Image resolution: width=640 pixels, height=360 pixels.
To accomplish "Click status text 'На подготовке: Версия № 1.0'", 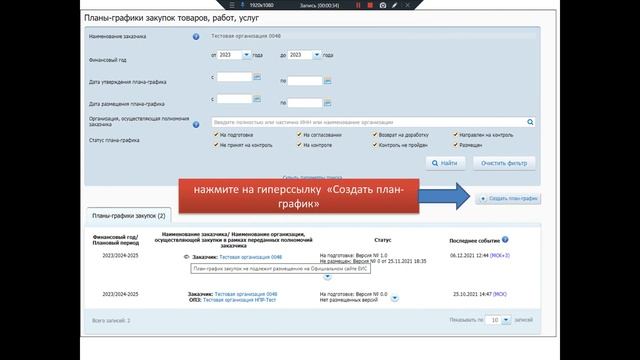I will 353,256.
